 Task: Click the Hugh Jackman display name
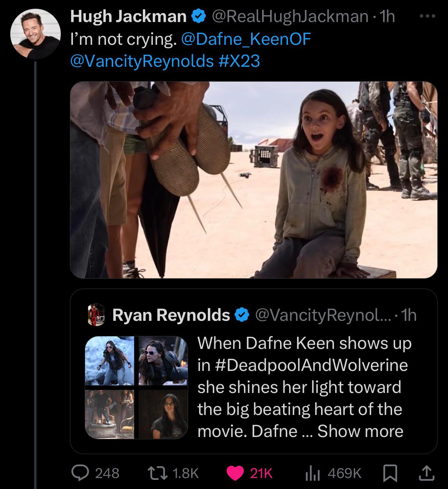128,17
